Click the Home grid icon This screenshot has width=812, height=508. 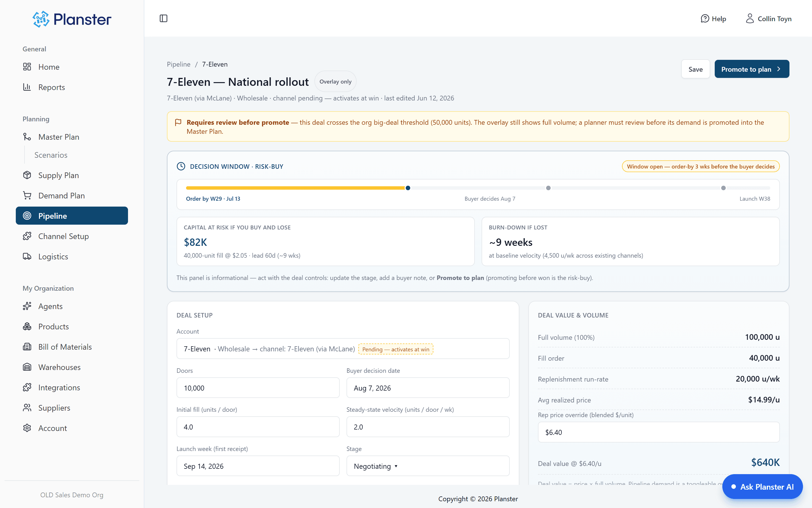(27, 67)
